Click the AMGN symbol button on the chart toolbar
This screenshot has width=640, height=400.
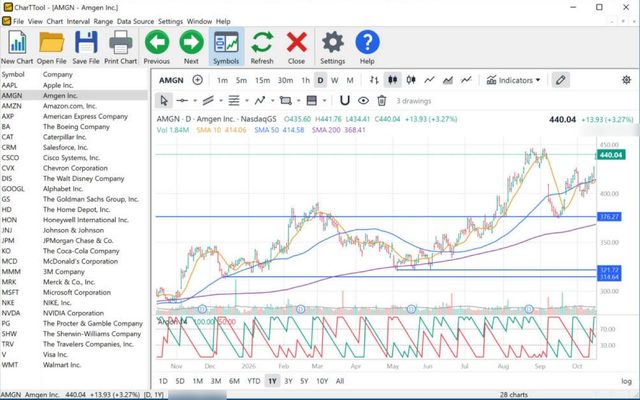pos(171,80)
